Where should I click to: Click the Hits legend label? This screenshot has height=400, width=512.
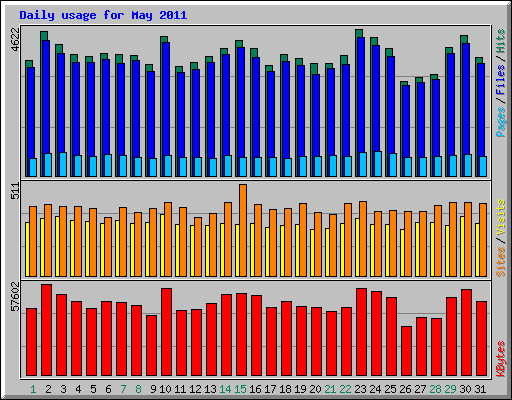click(500, 41)
